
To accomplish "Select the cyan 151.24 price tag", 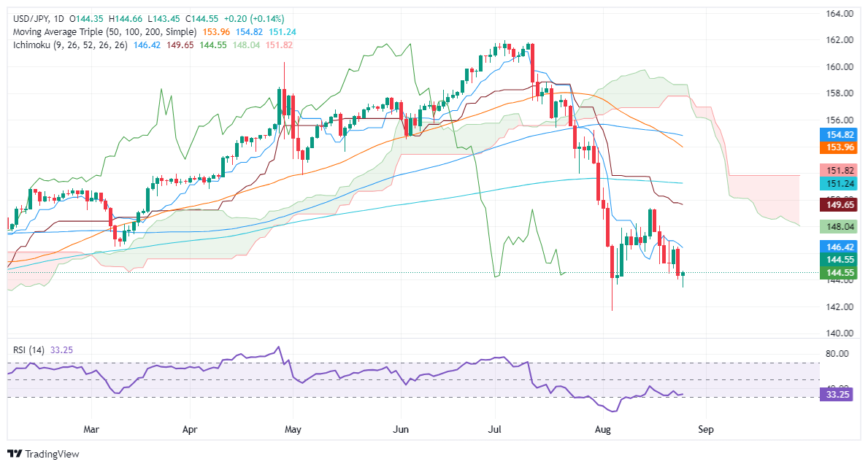I will 837,184.
